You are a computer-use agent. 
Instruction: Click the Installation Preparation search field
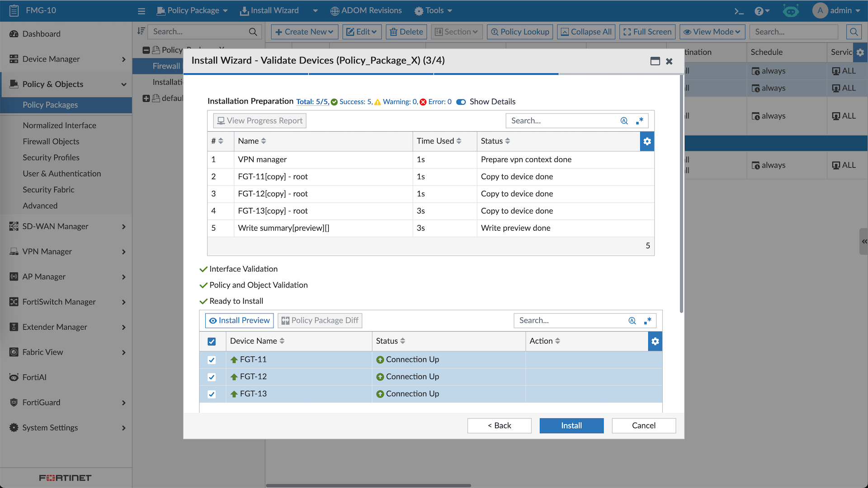coord(563,121)
